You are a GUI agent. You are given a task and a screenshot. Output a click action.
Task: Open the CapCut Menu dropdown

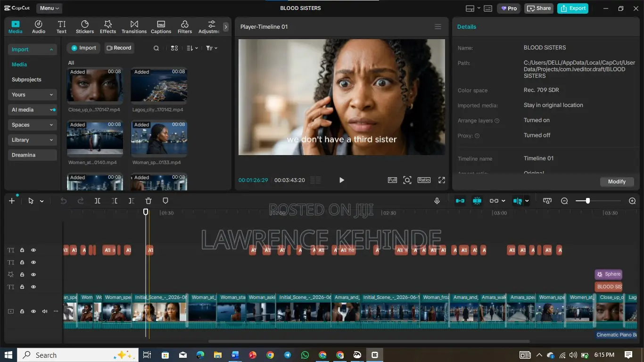(x=50, y=8)
